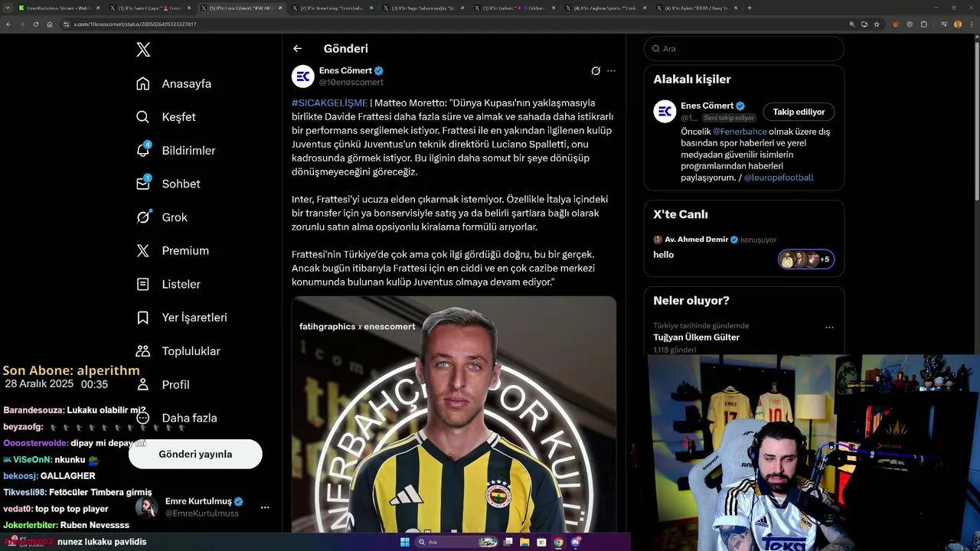Click the browser back arrow
980x551 pixels.
pyautogui.click(x=8, y=24)
